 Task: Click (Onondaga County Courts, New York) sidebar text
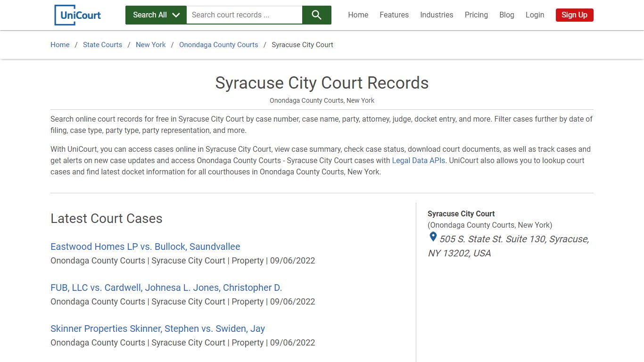pyautogui.click(x=490, y=225)
